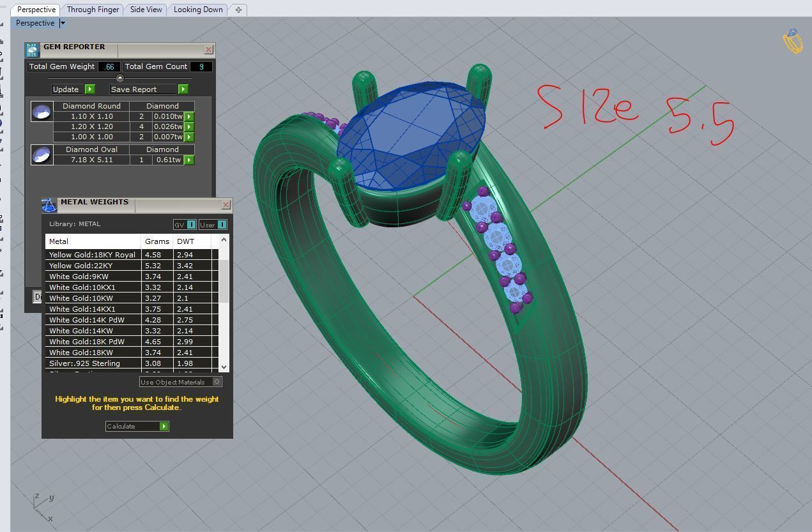Add a new viewport tab with plus icon
This screenshot has height=532, width=812.
point(238,10)
